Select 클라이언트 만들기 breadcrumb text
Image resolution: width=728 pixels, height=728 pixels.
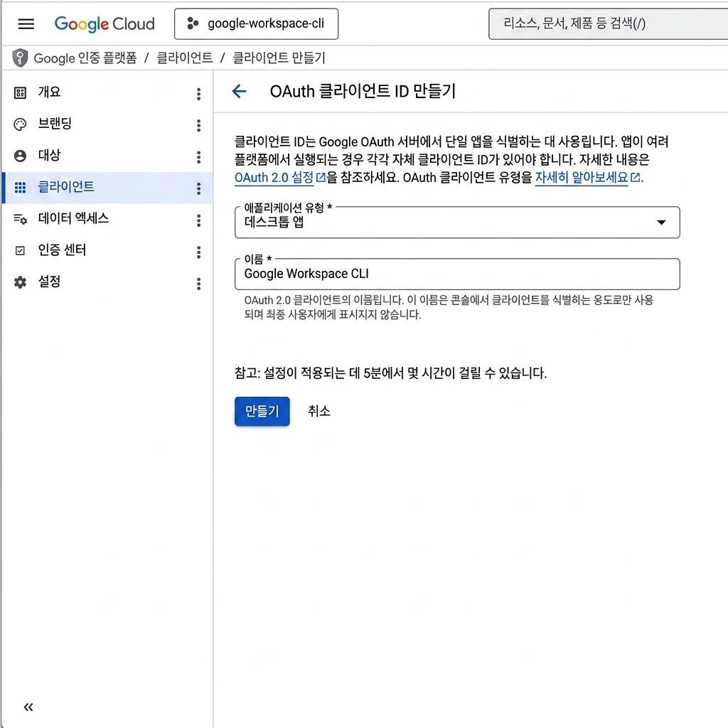(279, 58)
